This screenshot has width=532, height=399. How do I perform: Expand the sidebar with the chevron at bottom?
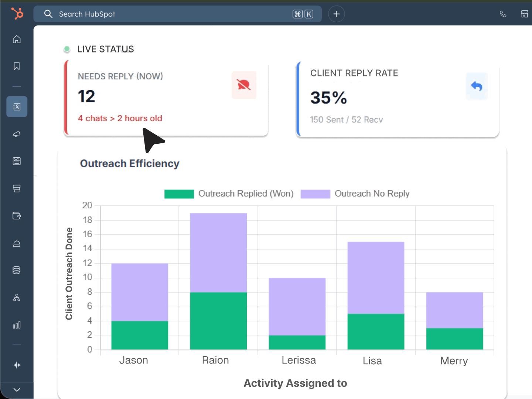(x=17, y=390)
